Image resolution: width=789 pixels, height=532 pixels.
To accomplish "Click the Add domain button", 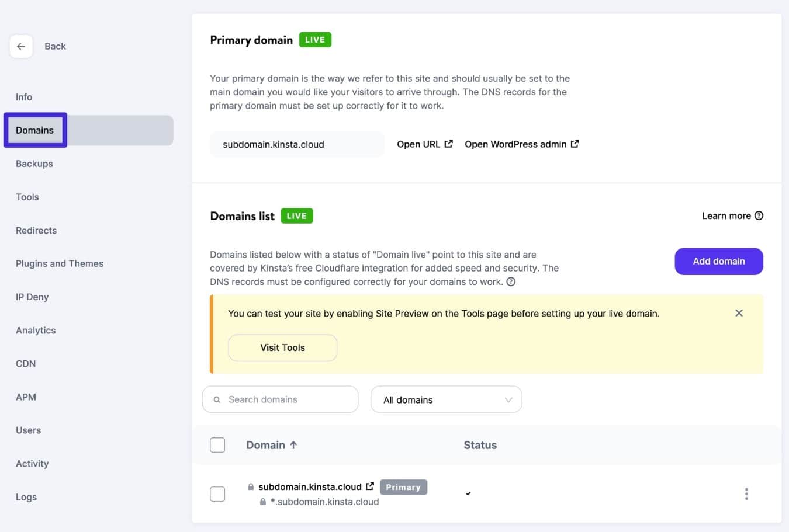I will click(x=718, y=261).
